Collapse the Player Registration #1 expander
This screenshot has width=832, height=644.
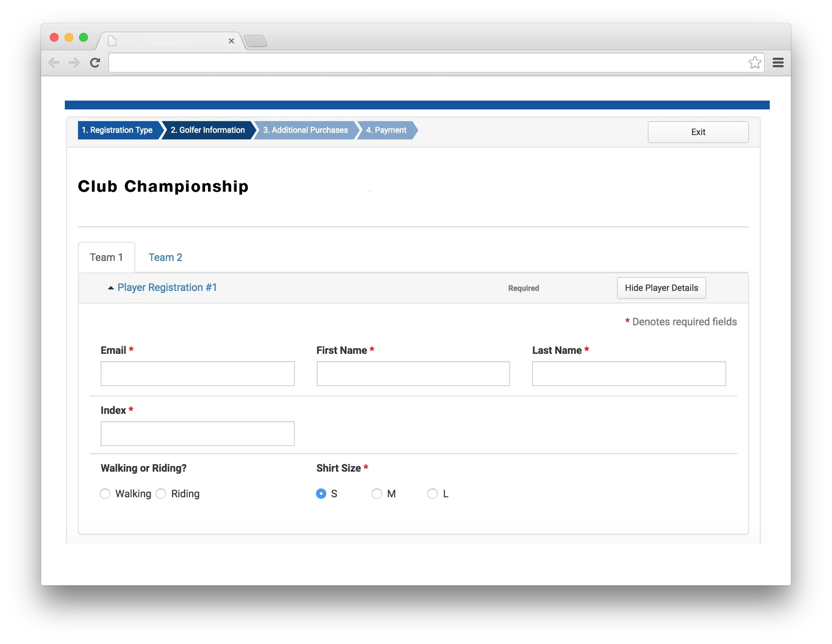pos(110,288)
